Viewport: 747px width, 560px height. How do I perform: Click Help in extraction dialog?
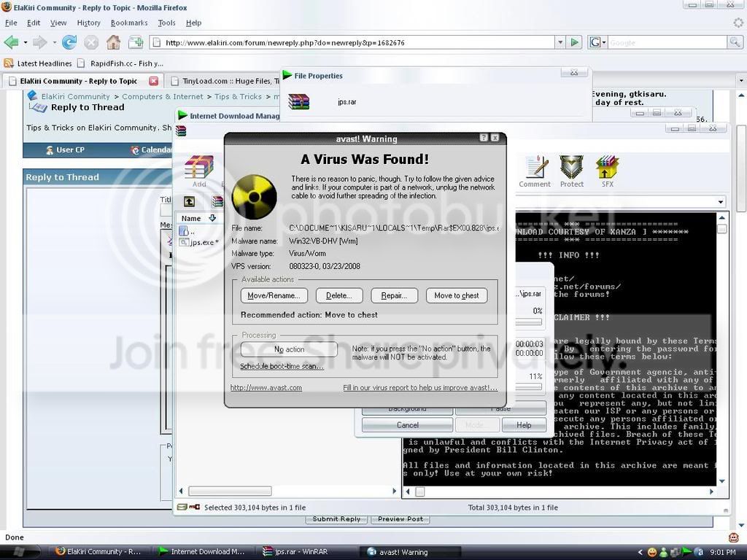tap(524, 425)
